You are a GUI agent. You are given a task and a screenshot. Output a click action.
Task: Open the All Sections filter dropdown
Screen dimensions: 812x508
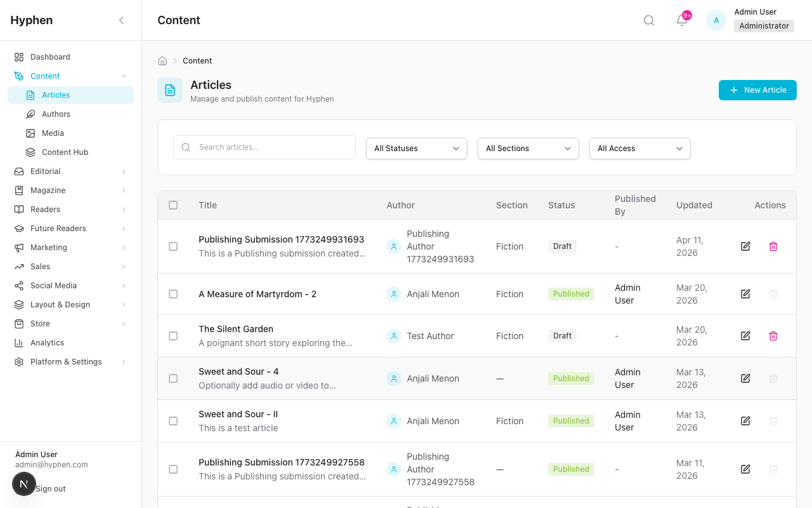click(528, 149)
